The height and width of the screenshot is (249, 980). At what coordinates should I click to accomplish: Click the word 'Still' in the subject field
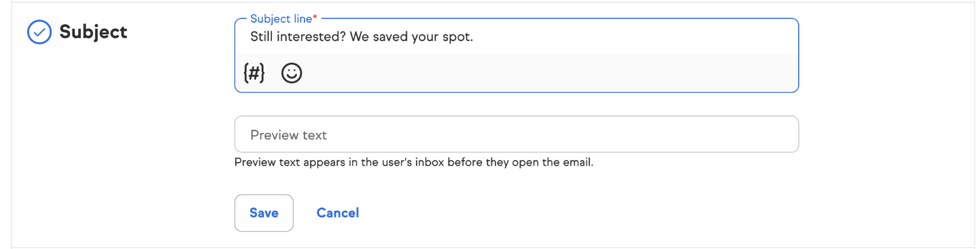261,37
